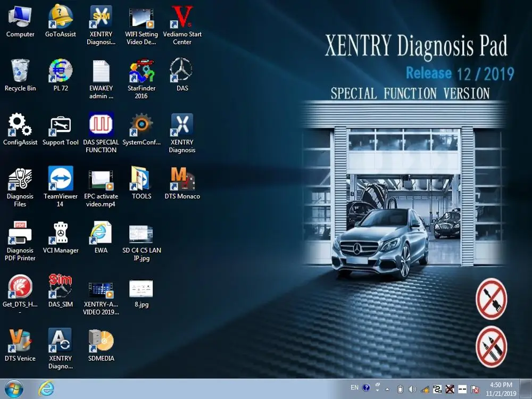Open the 8.jpg image file
The width and height of the screenshot is (532, 399).
tap(142, 289)
